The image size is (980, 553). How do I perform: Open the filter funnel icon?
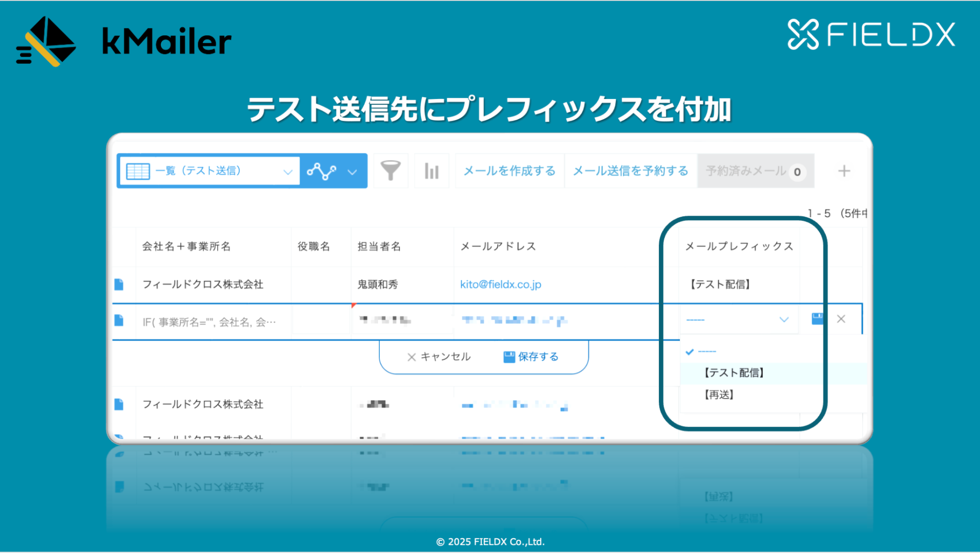[x=391, y=171]
